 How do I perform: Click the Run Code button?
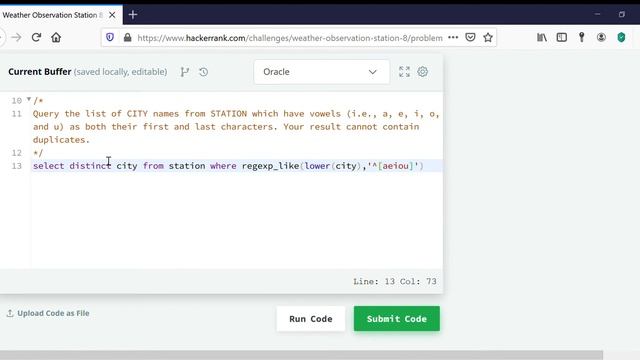click(311, 319)
